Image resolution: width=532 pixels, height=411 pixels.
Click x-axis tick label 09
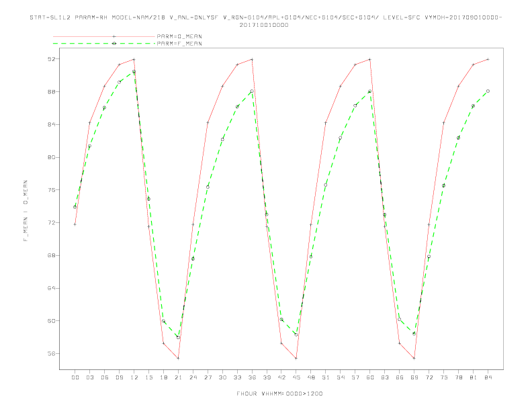(119, 377)
